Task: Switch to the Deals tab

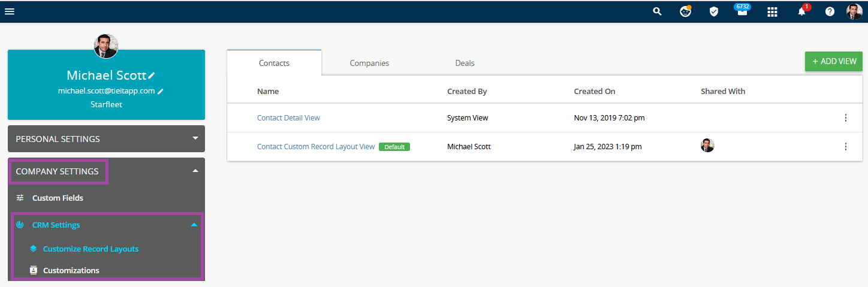Action: 465,63
